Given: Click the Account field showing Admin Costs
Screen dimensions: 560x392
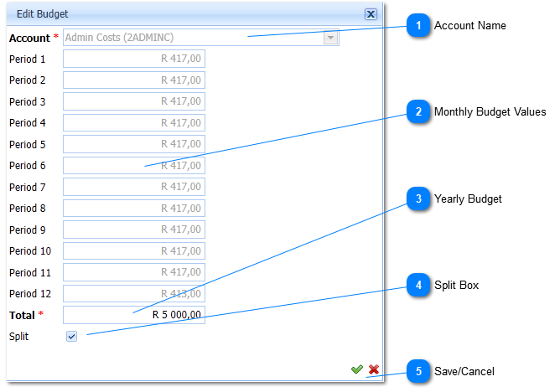Looking at the screenshot, I should 200,38.
